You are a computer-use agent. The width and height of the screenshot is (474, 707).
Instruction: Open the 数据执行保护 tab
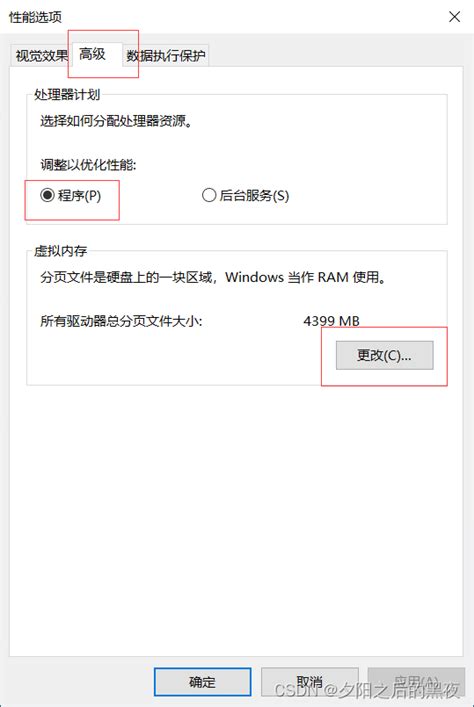166,56
